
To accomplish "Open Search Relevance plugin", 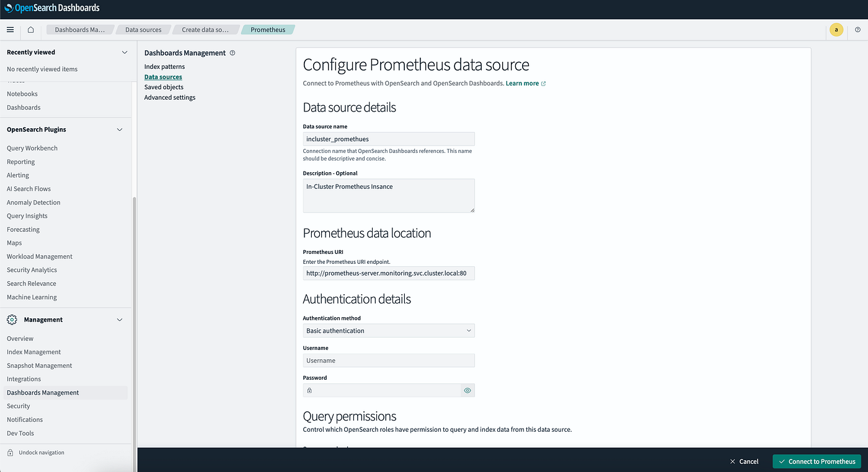I will tap(32, 284).
